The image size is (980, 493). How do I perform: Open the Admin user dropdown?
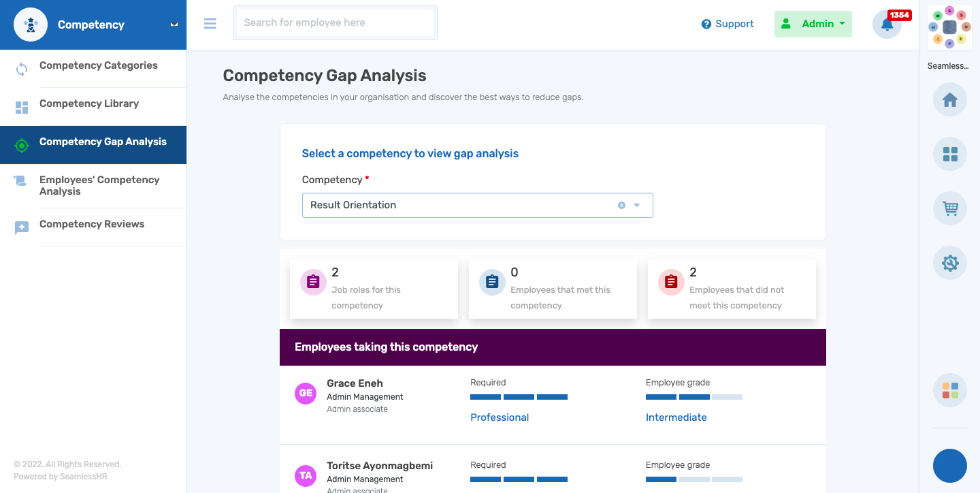click(813, 24)
